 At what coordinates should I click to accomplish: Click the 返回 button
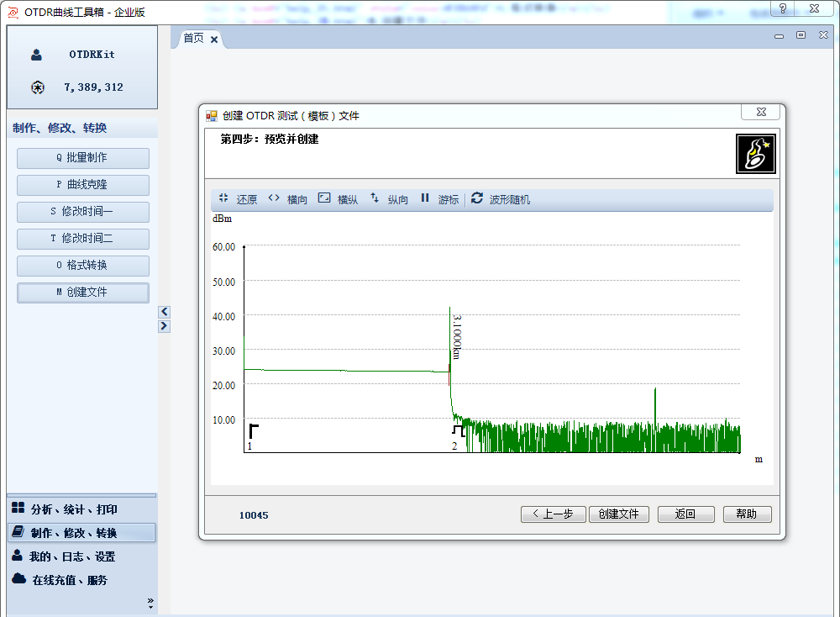pyautogui.click(x=685, y=514)
